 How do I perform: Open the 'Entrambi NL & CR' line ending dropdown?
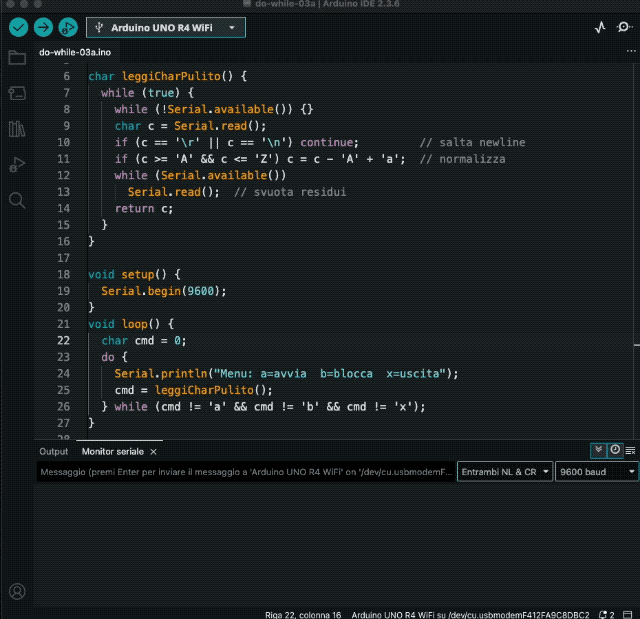click(x=504, y=472)
